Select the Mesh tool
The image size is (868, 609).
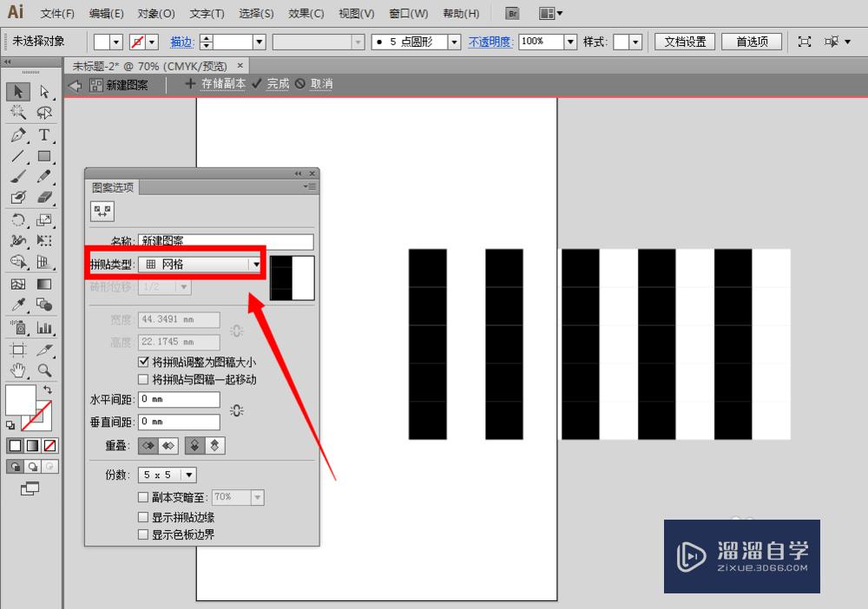pos(17,285)
